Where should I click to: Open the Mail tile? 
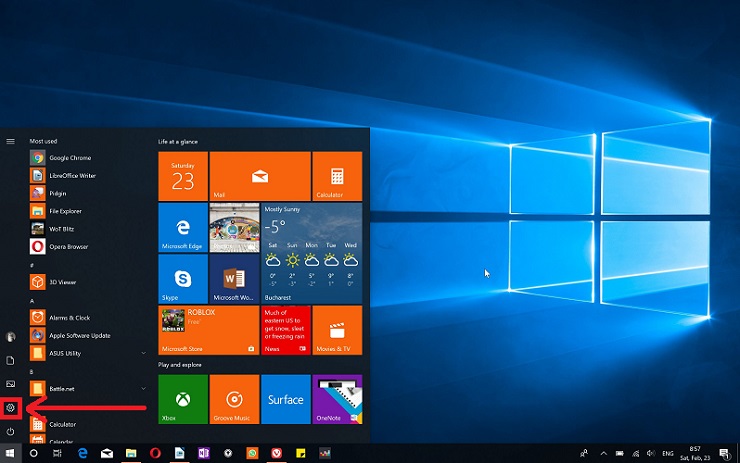(260, 176)
